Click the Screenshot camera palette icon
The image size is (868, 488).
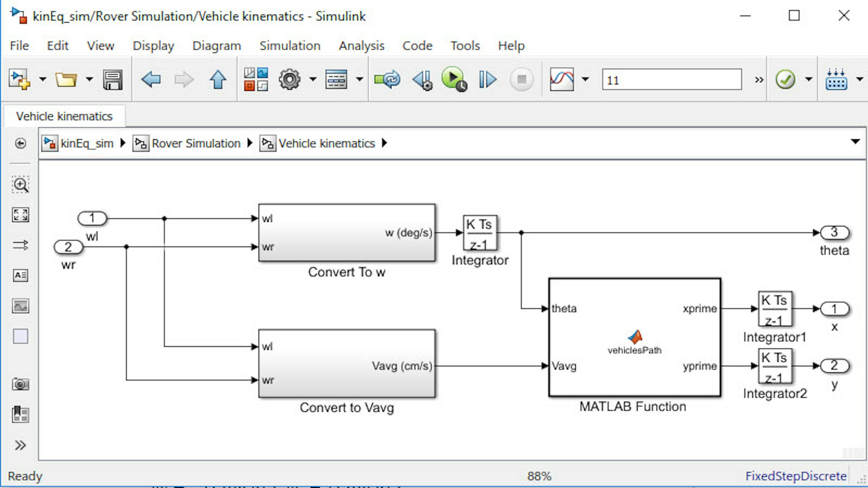pos(21,384)
